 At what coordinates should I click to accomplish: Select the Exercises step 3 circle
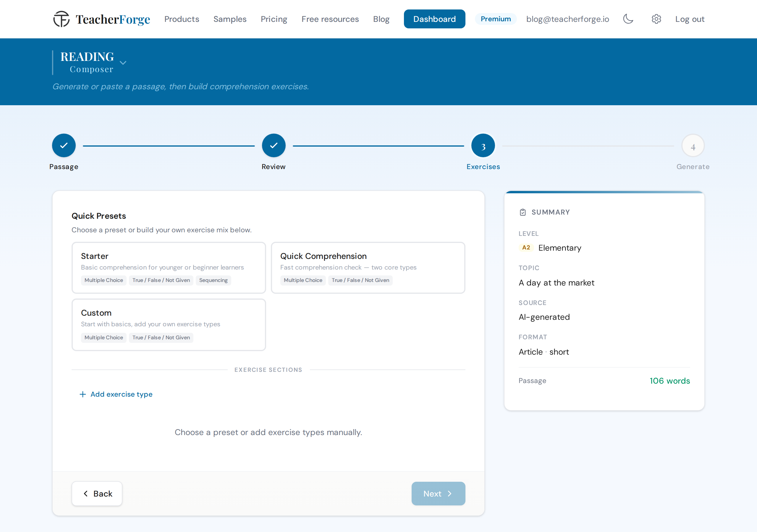click(483, 145)
